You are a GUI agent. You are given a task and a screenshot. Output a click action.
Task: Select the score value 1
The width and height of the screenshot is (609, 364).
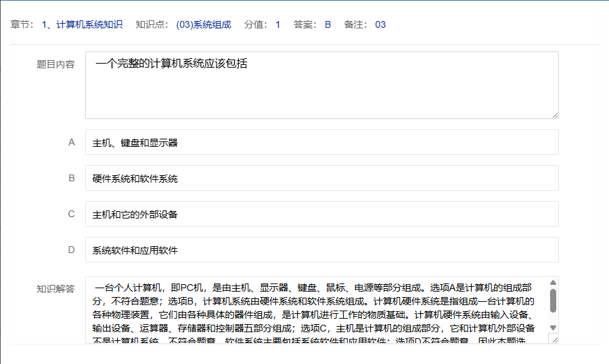coord(277,25)
